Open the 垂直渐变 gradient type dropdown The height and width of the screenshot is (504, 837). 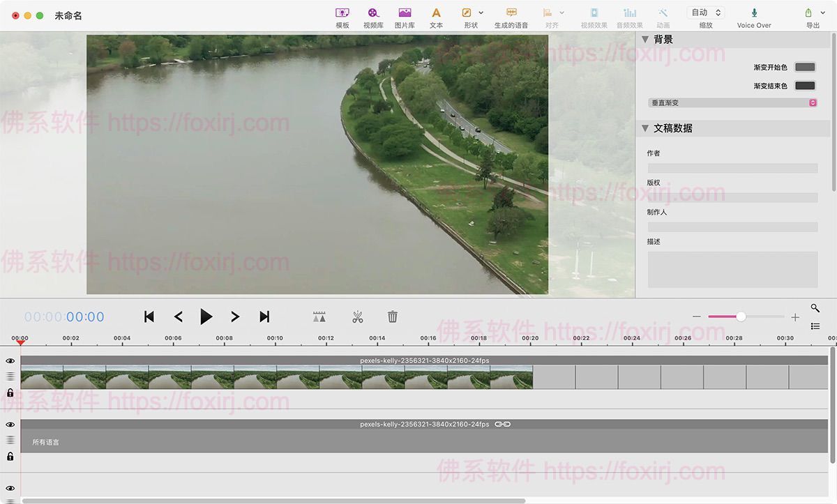[x=732, y=102]
